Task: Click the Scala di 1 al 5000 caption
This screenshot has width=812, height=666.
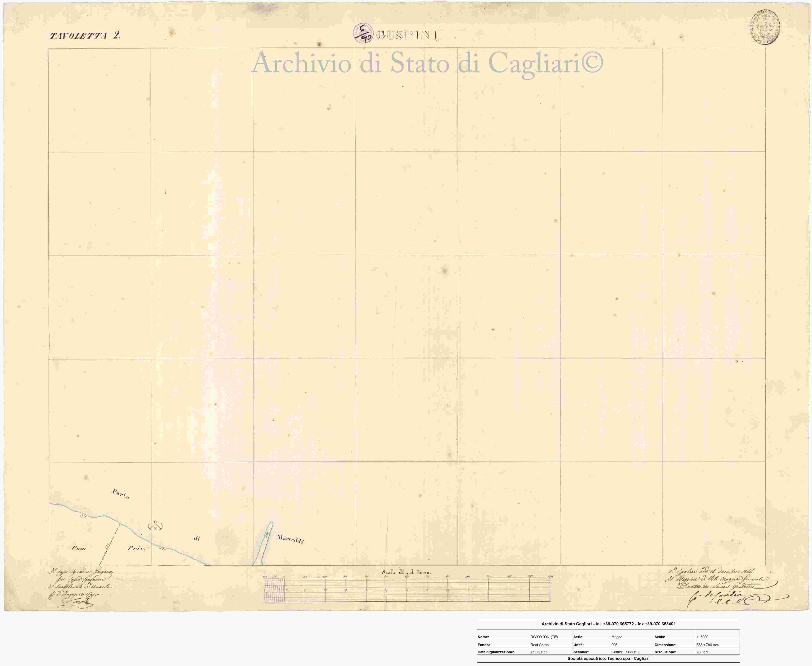Action: [406, 572]
